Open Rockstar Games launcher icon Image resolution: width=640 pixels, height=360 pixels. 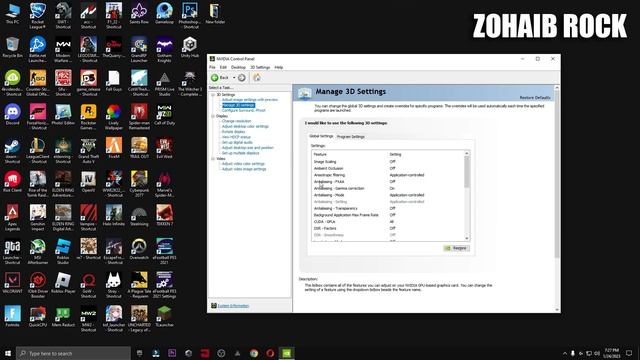88,117
